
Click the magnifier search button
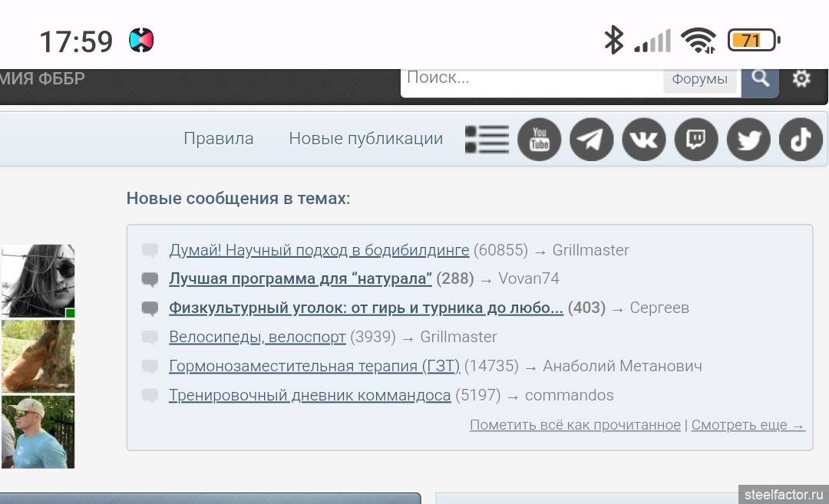(x=760, y=79)
